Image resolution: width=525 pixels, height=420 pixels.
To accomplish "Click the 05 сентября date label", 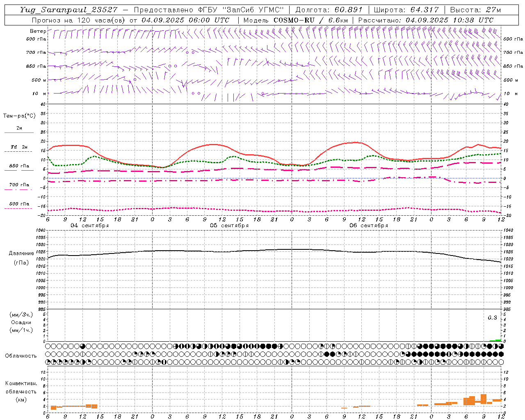I will pyautogui.click(x=229, y=226).
